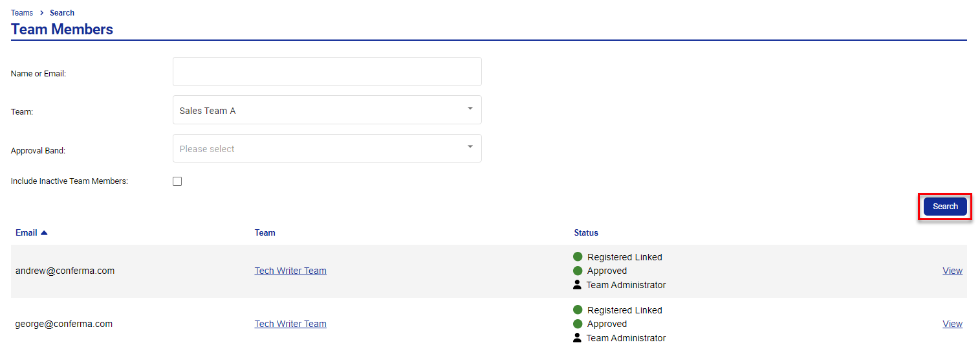Screen dimensions: 980x349
Task: Click Team Administrator person icon in george's row
Action: pos(578,337)
